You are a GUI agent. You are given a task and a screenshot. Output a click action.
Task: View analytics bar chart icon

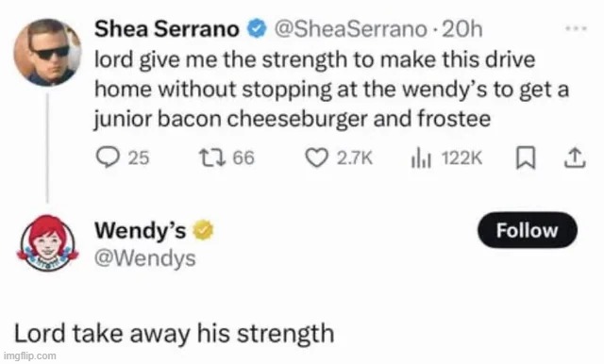(421, 158)
